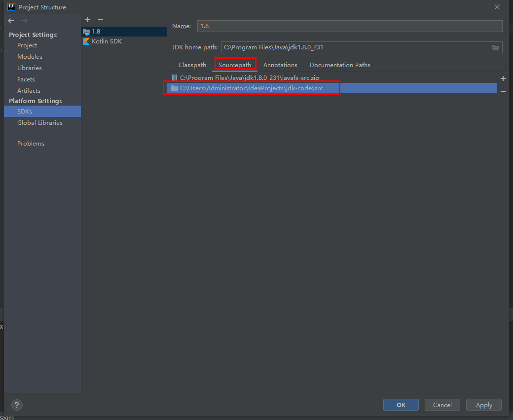Browse for the JDK home path folder

496,47
